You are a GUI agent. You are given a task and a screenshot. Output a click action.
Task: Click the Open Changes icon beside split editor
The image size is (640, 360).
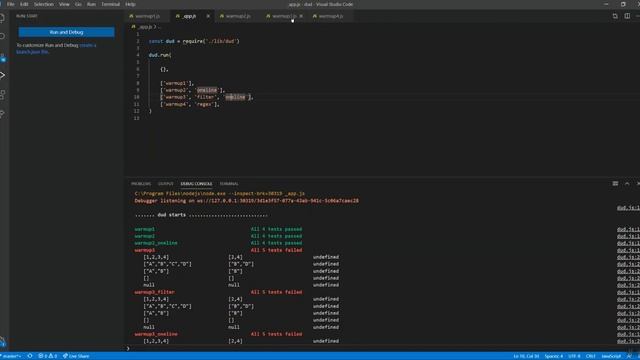click(615, 16)
